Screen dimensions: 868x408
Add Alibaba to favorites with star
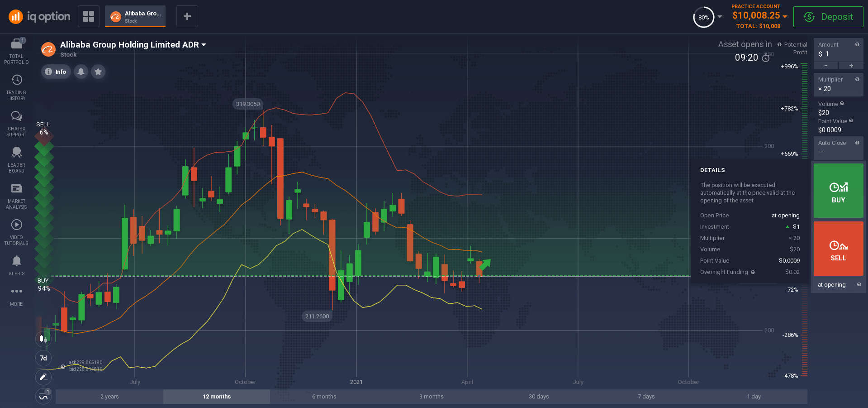point(98,72)
